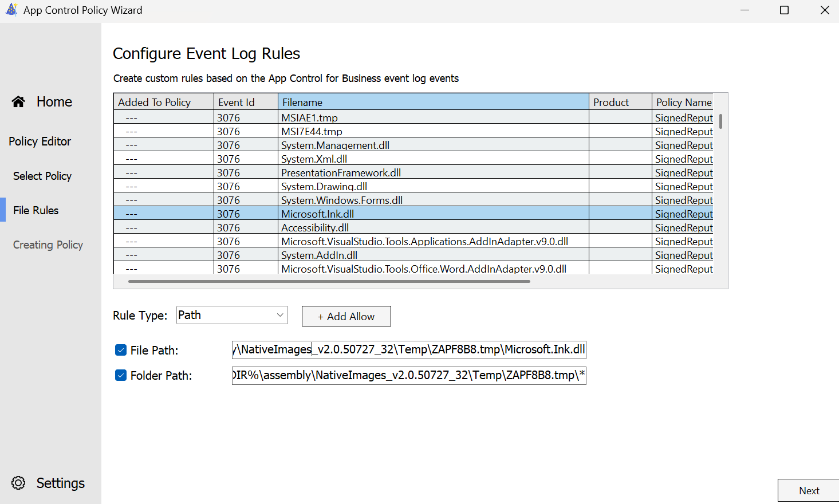Screen dimensions: 839x504
Task: Open Settings via the gear icon
Action: (18, 483)
